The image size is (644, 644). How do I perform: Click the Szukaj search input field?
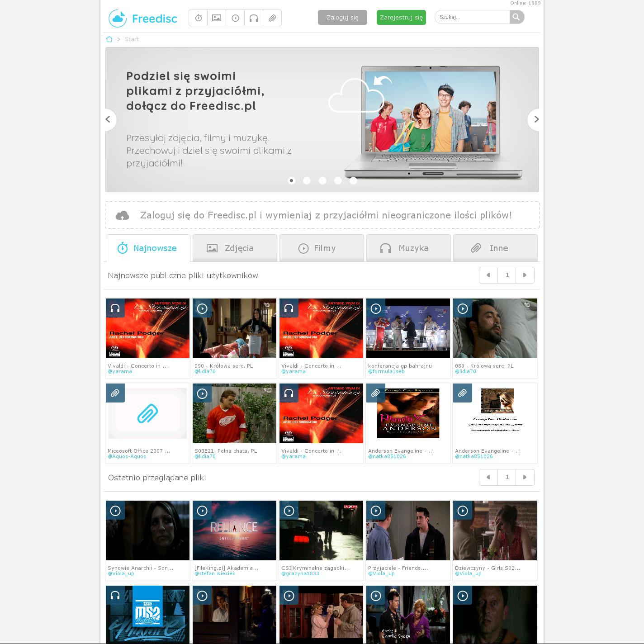click(x=472, y=17)
